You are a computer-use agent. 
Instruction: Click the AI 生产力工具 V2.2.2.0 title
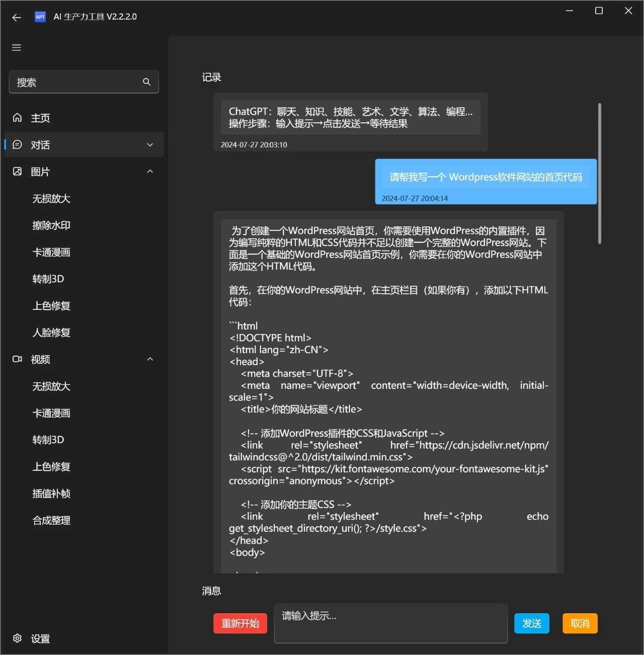click(x=95, y=17)
